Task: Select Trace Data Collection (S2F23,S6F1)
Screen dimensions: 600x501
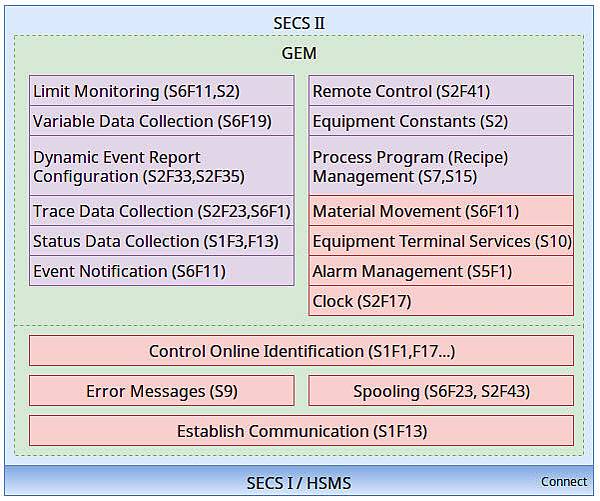Action: [162, 211]
